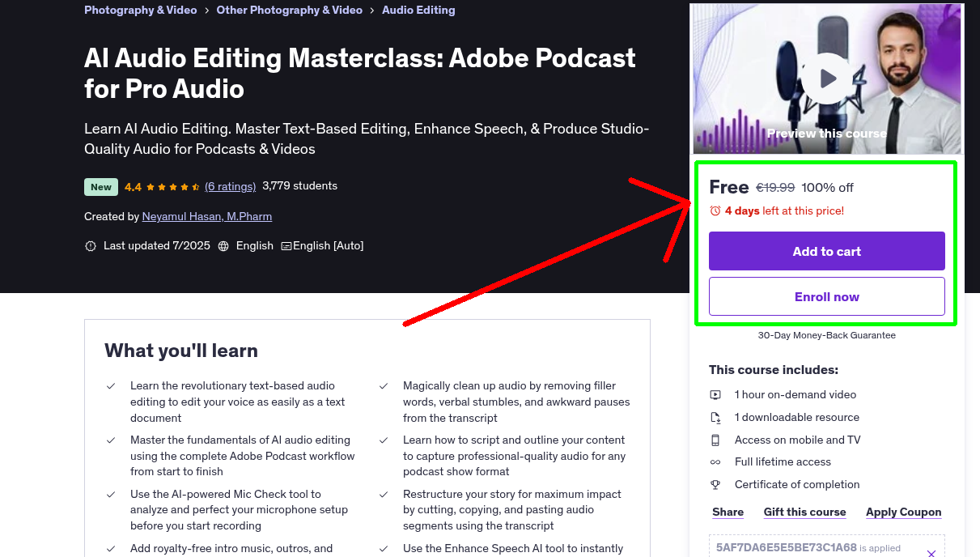Screen dimensions: 980x557
Task: Click the checkmark beside Restructure your story item
Action: pos(384,494)
